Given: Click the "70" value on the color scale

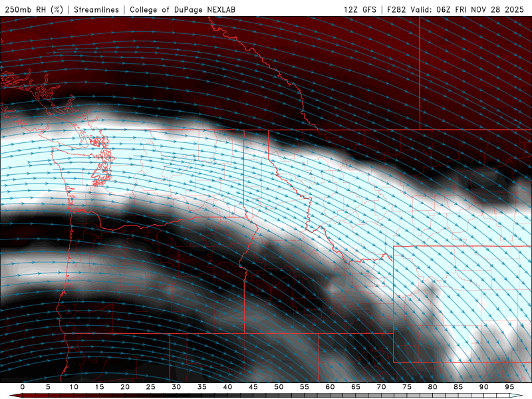Looking at the screenshot, I should click(x=381, y=387).
